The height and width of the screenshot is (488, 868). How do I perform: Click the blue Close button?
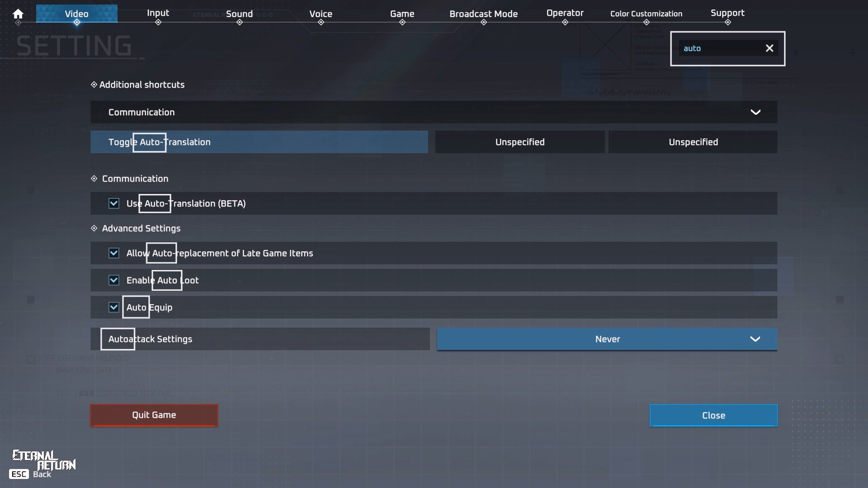click(713, 415)
